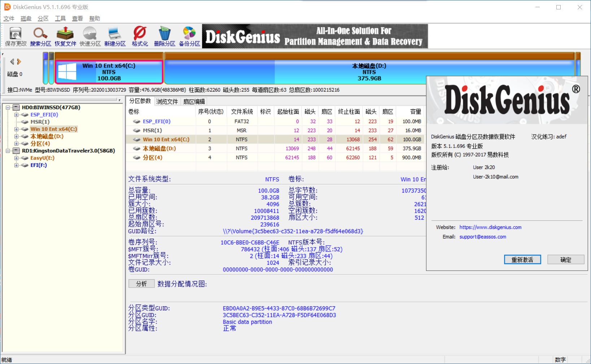Image resolution: width=591 pixels, height=364 pixels.
Task: Switch to the 分区参数 tab
Action: coord(140,101)
